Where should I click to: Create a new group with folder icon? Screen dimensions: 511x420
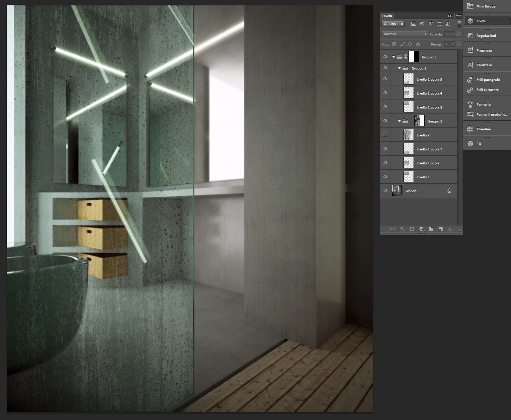(431, 229)
